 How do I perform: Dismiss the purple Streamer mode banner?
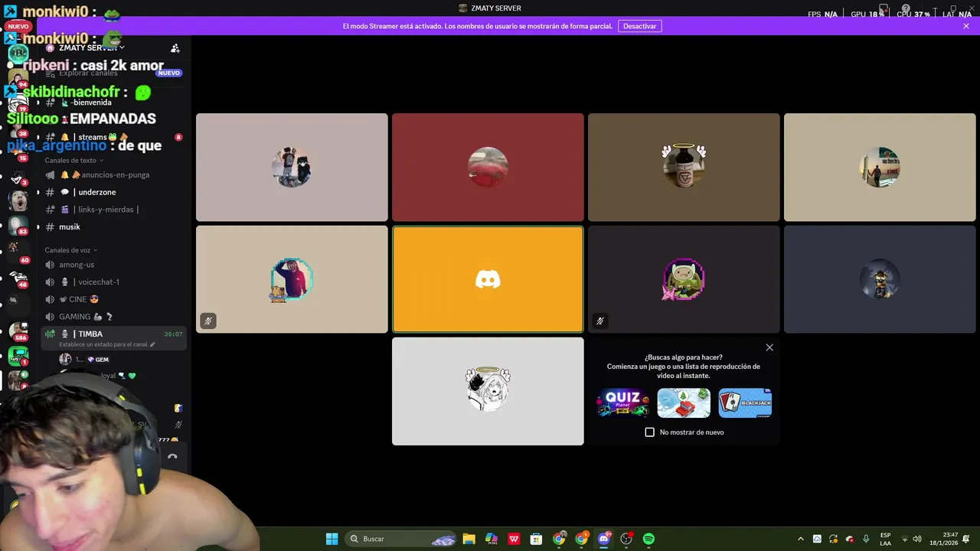(x=966, y=26)
